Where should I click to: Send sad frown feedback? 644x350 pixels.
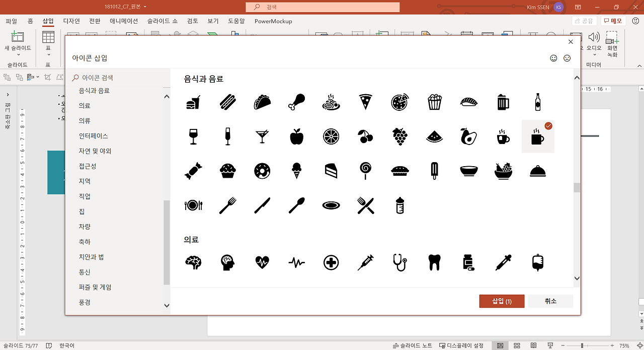click(567, 58)
